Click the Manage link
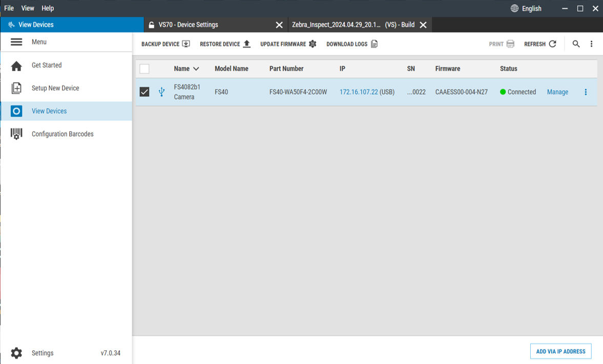The width and height of the screenshot is (603, 364). coord(557,92)
